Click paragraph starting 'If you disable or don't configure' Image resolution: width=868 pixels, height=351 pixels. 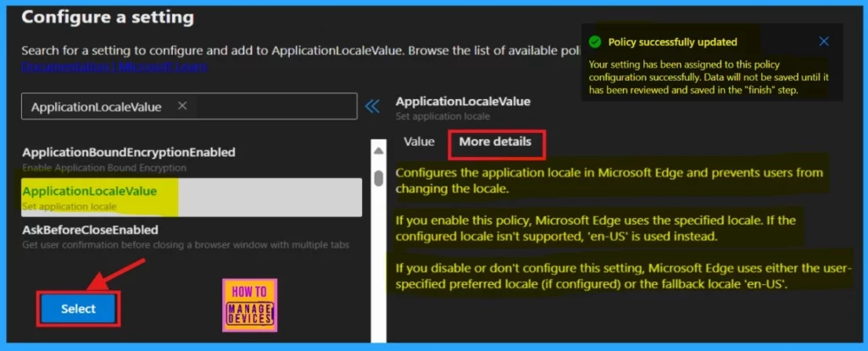coord(623,276)
